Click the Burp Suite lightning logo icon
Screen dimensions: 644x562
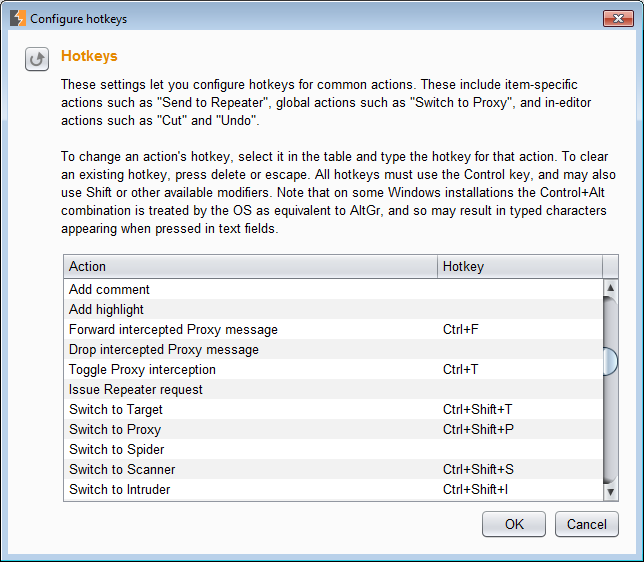18,18
